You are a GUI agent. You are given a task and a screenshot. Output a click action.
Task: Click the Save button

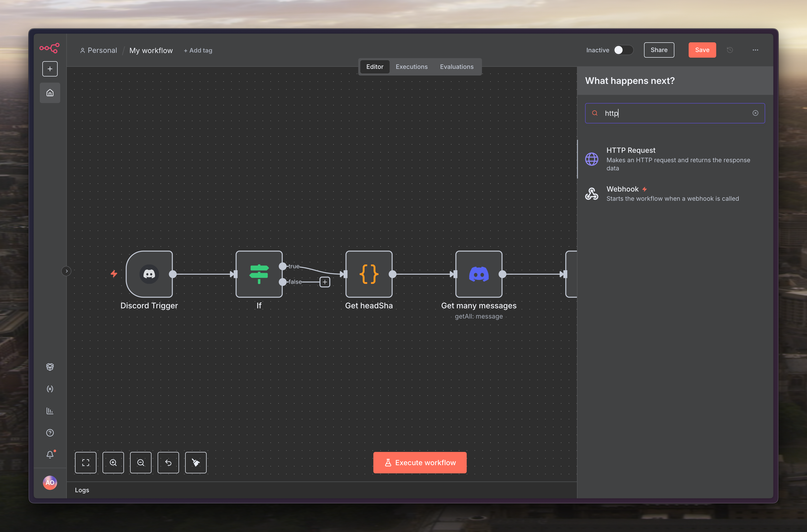click(x=702, y=50)
